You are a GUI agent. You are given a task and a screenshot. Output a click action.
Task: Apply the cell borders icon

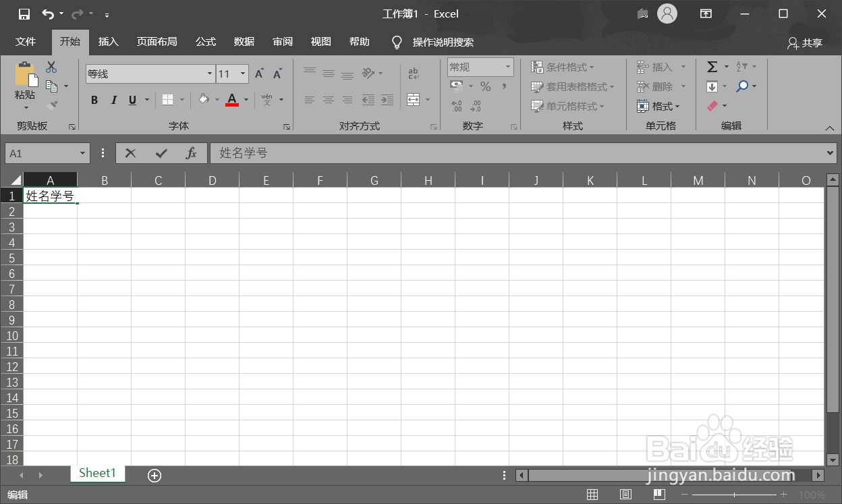coord(167,100)
